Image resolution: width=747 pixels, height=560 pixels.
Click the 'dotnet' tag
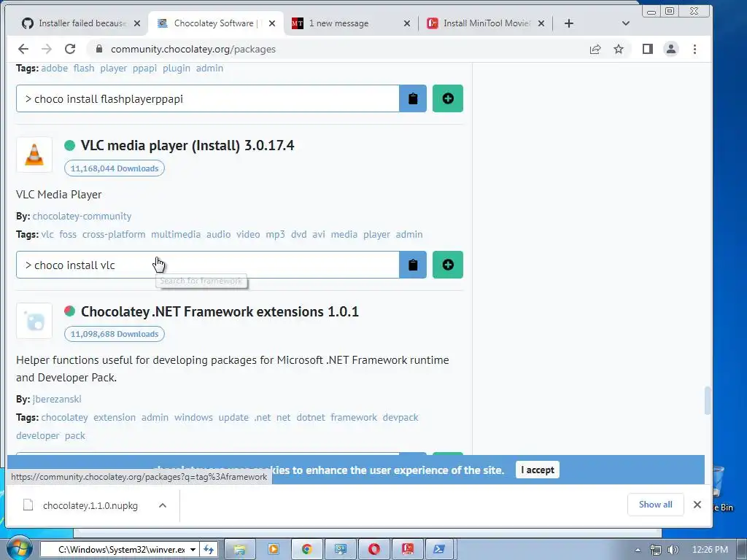pyautogui.click(x=311, y=418)
